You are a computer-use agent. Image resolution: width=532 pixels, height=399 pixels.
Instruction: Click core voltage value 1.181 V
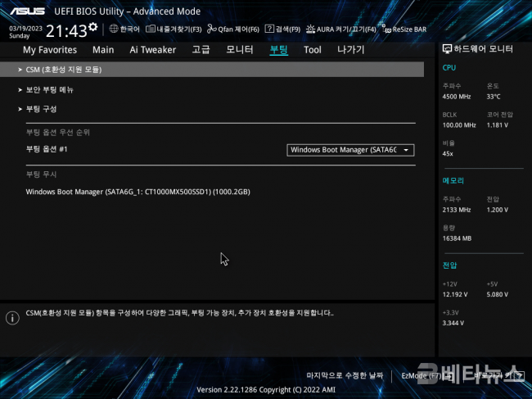pyautogui.click(x=498, y=125)
